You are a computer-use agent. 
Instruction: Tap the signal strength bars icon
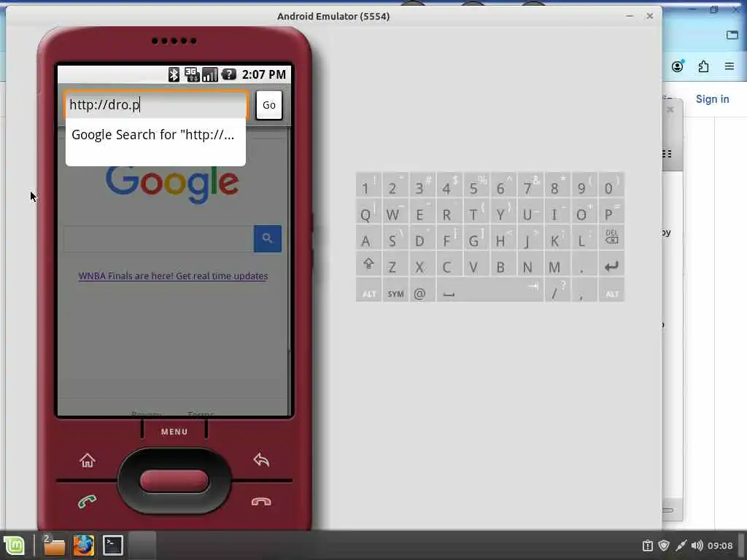point(209,74)
